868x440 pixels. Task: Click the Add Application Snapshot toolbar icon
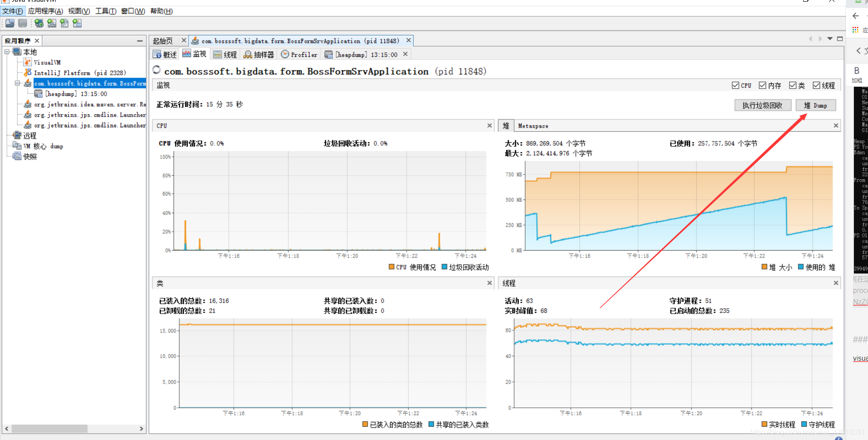77,23
